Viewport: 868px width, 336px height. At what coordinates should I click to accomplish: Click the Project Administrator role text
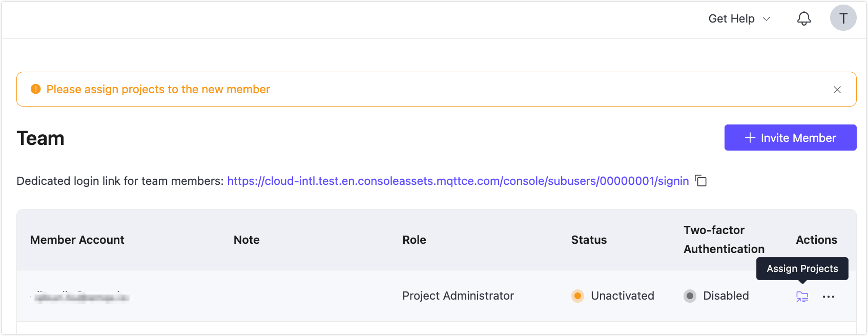tap(458, 296)
